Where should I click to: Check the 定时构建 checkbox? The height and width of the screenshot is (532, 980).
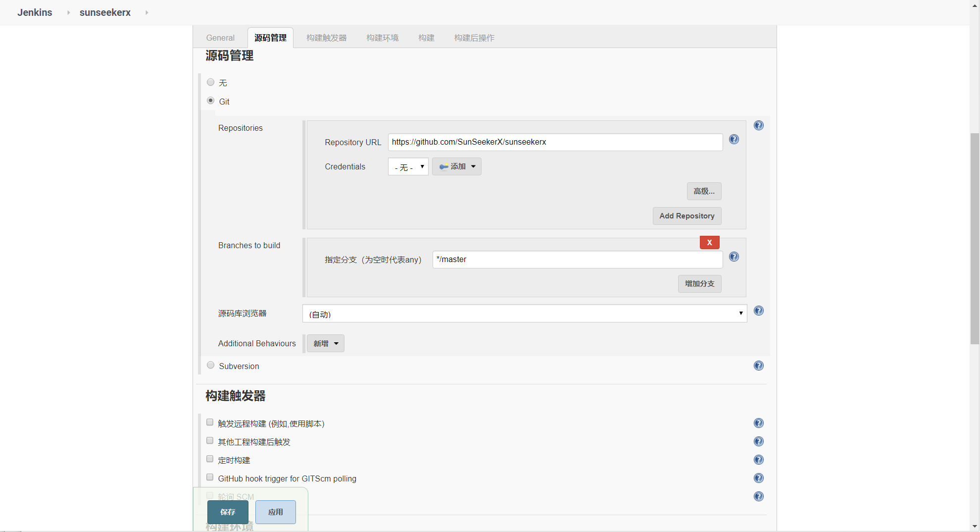(210, 459)
